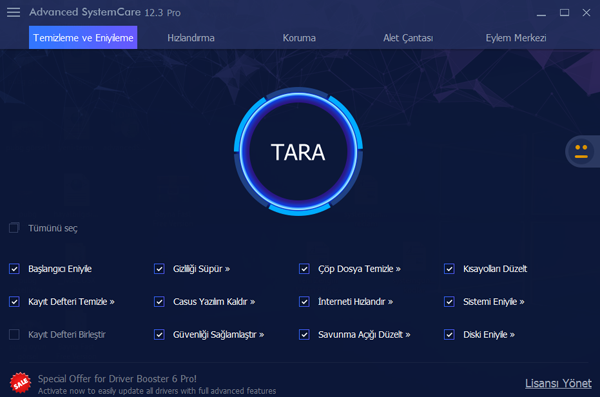Open Diski Eniyile » settings label
This screenshot has height=397, width=600.
point(489,335)
